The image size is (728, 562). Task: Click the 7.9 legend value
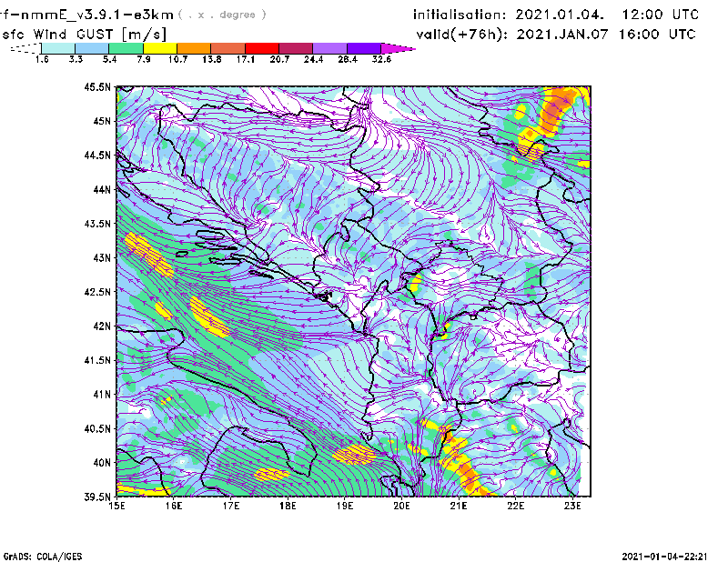point(144,59)
